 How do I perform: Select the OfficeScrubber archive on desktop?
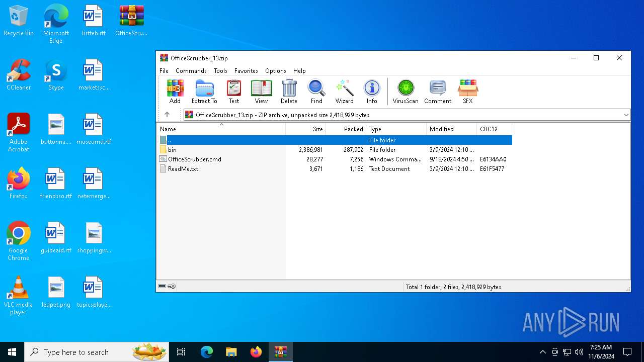131,21
